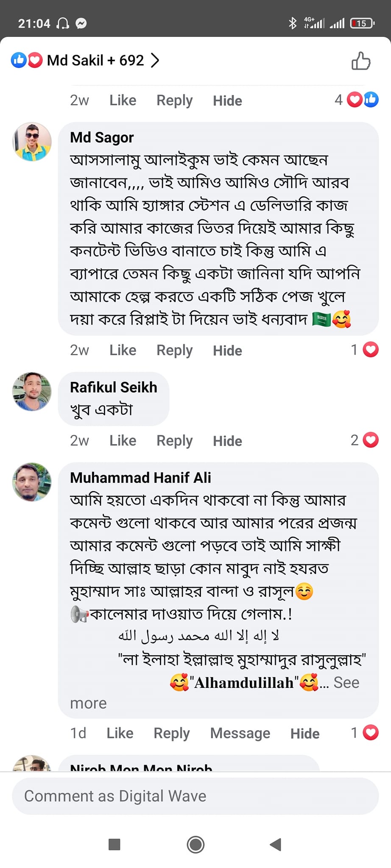The height and width of the screenshot is (868, 391).
Task: Reply to Md Sagor's comment
Action: tap(174, 350)
